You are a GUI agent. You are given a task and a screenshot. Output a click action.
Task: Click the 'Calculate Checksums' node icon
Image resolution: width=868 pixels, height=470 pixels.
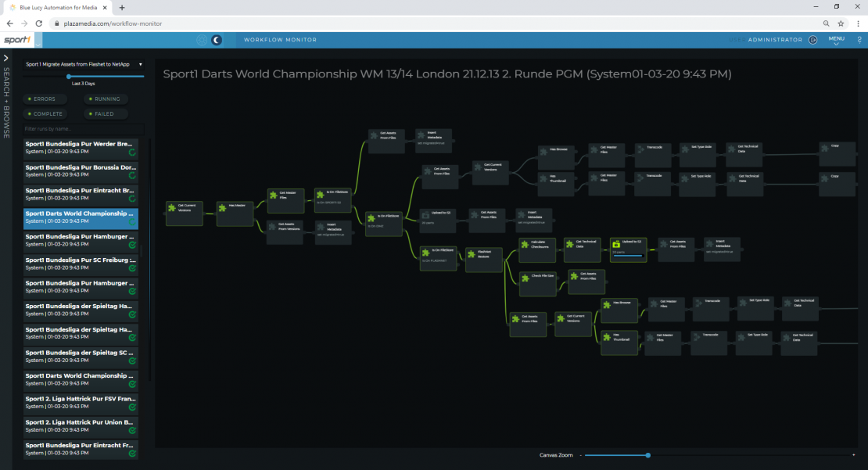click(x=525, y=243)
